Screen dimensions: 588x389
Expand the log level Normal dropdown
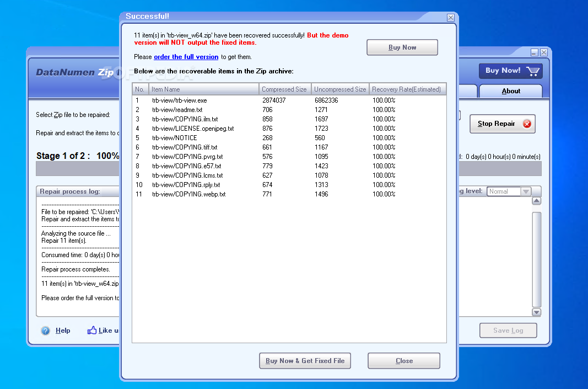click(526, 191)
